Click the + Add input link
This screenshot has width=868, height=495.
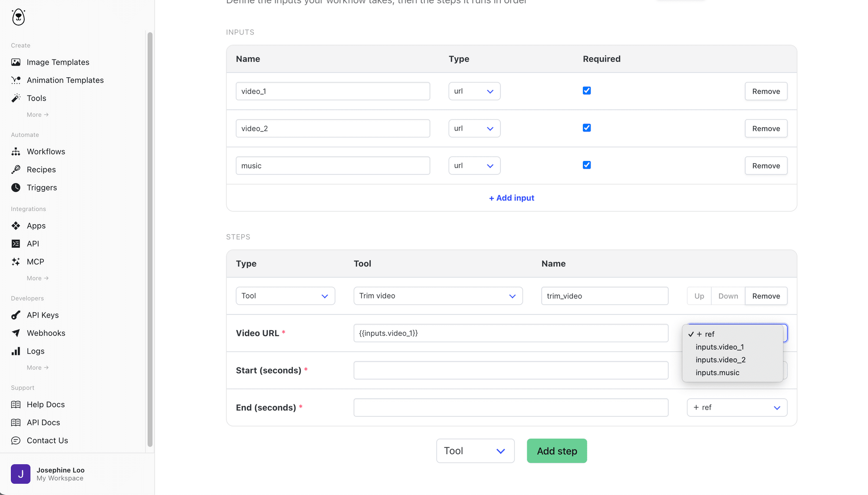(x=512, y=198)
